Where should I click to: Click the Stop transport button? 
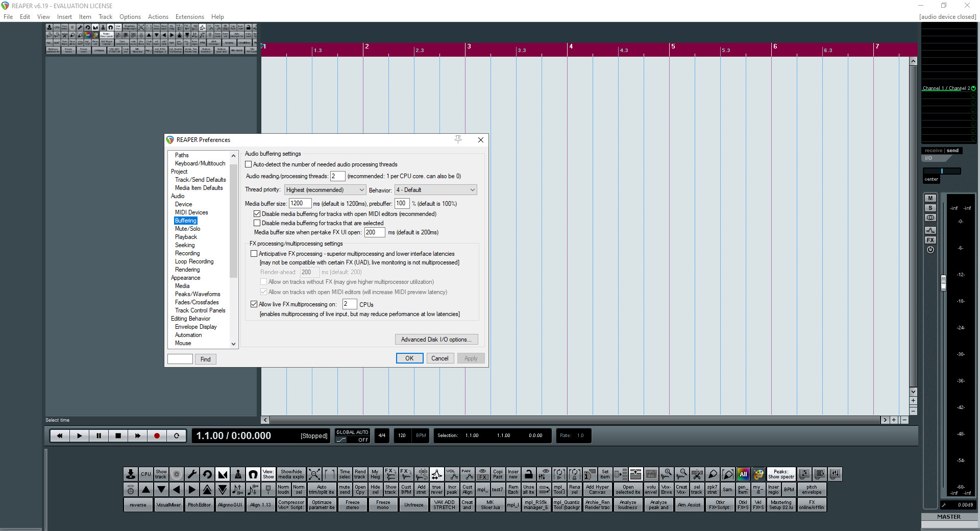coord(118,436)
